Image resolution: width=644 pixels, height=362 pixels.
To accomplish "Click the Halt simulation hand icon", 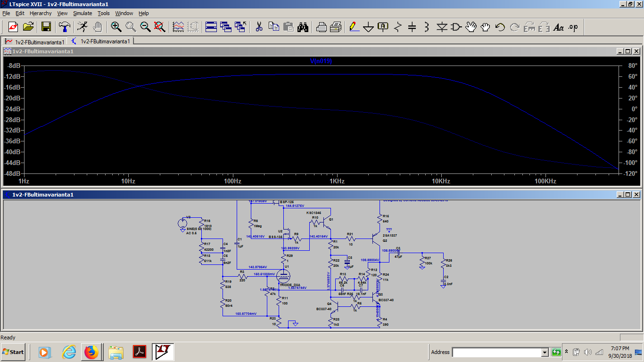I will 98,27.
